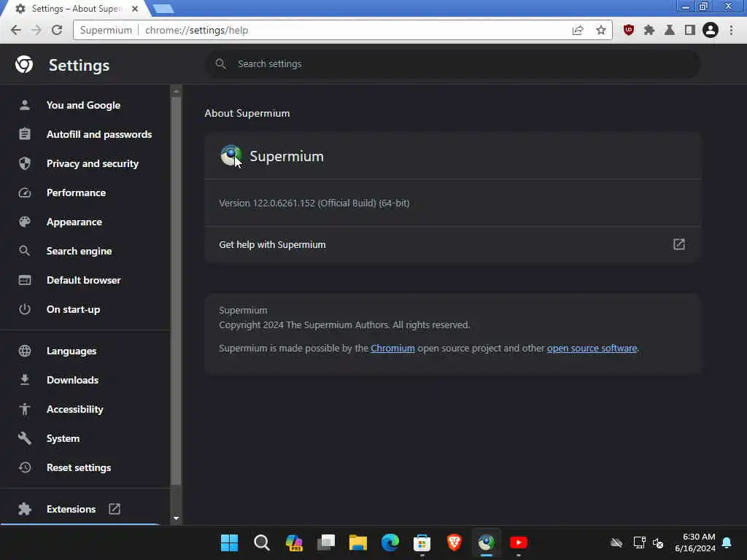
Task: Click sidebar scrollbar down arrow
Action: tap(177, 518)
